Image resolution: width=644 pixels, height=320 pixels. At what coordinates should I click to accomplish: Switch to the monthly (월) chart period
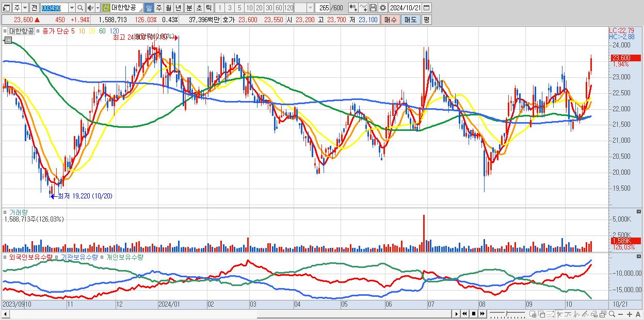tap(168, 8)
